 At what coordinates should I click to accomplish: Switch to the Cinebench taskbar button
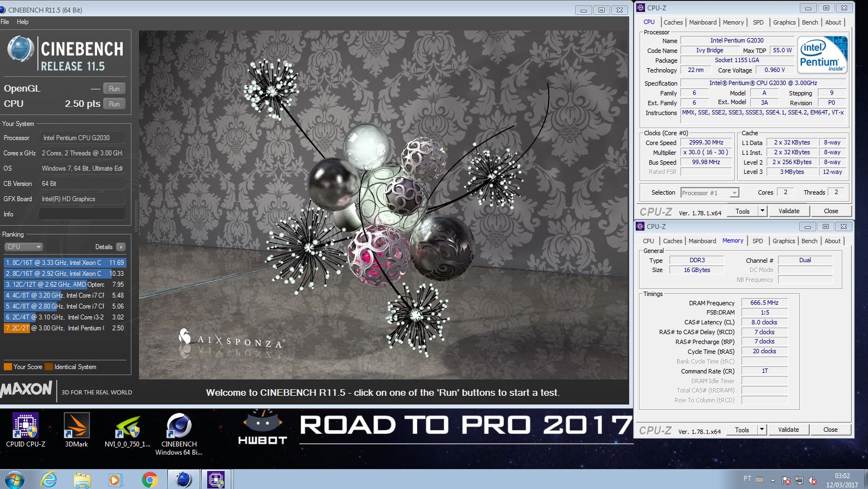pyautogui.click(x=184, y=480)
